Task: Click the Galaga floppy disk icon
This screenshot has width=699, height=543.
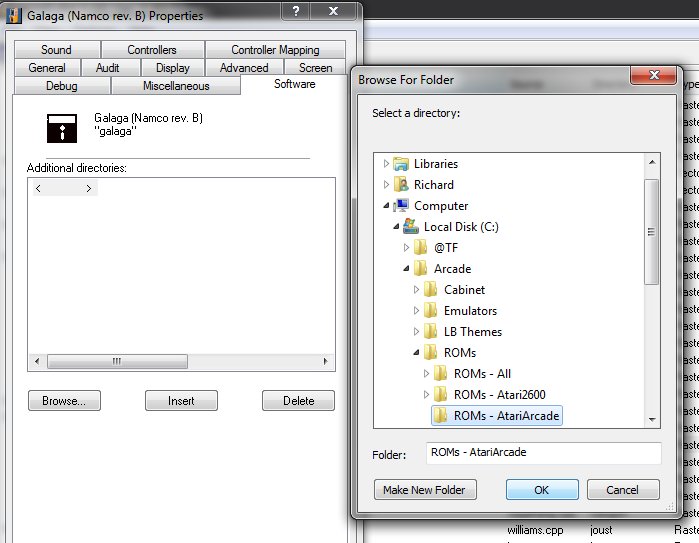Action: (x=62, y=128)
